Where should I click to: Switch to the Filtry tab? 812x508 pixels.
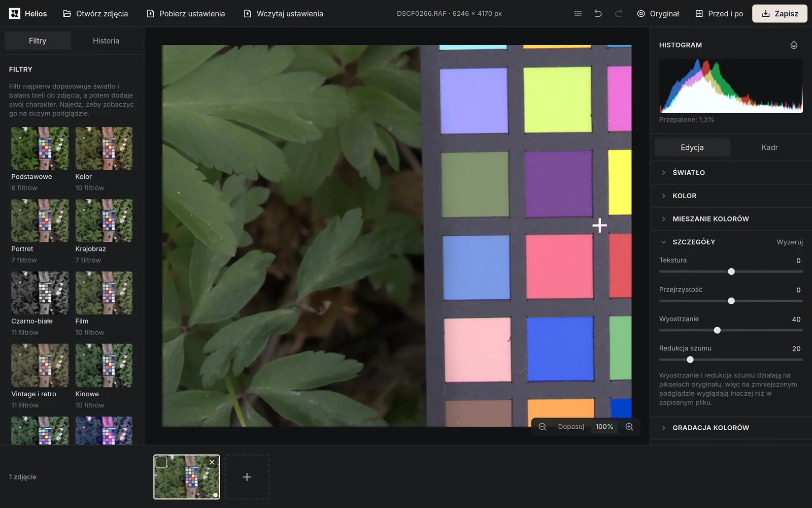click(x=38, y=41)
